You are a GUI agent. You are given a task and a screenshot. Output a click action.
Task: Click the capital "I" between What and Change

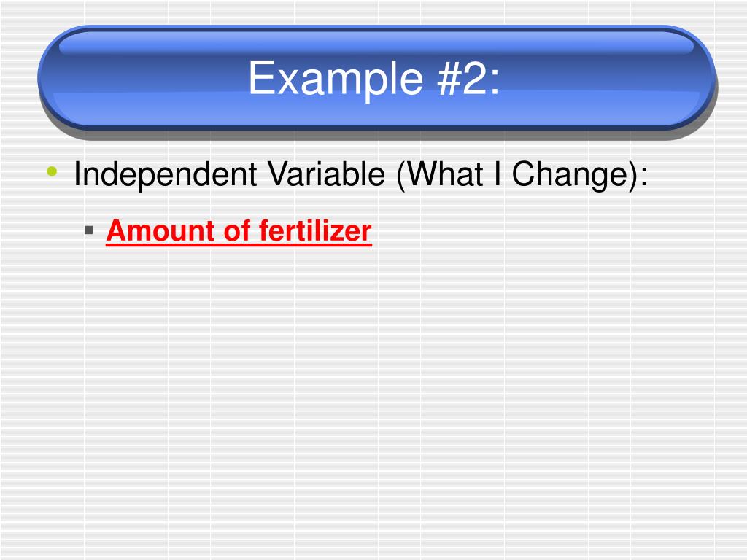498,174
